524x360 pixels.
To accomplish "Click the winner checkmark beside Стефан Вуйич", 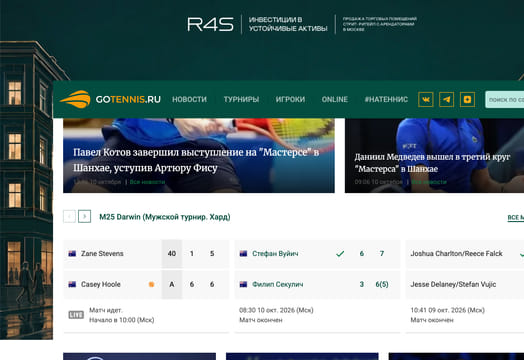I will point(340,254).
